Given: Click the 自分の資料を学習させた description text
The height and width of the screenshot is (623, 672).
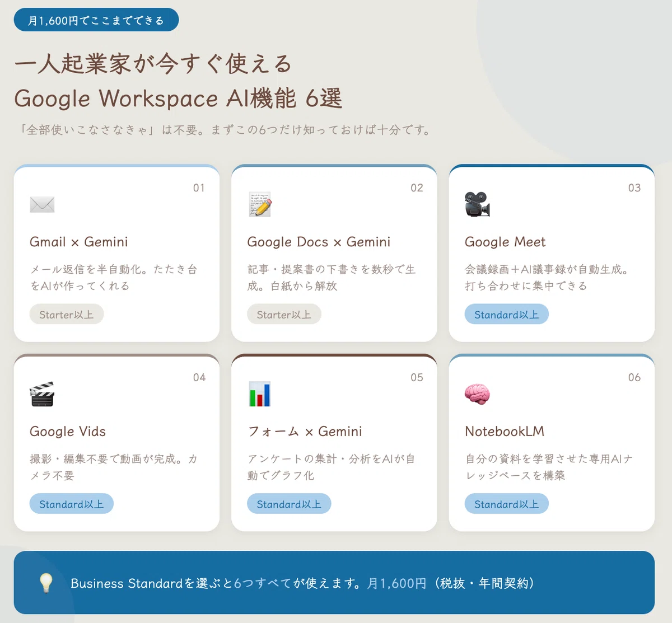Looking at the screenshot, I should click(549, 467).
